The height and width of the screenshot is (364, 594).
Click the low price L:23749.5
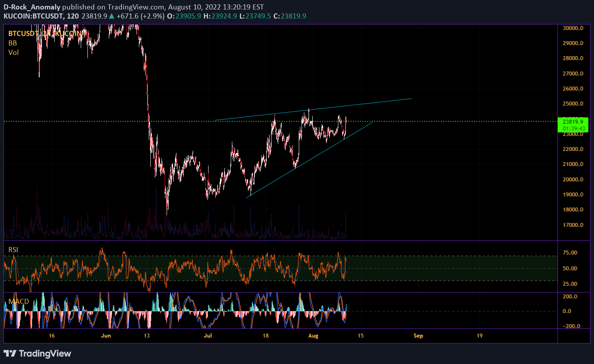tap(255, 16)
